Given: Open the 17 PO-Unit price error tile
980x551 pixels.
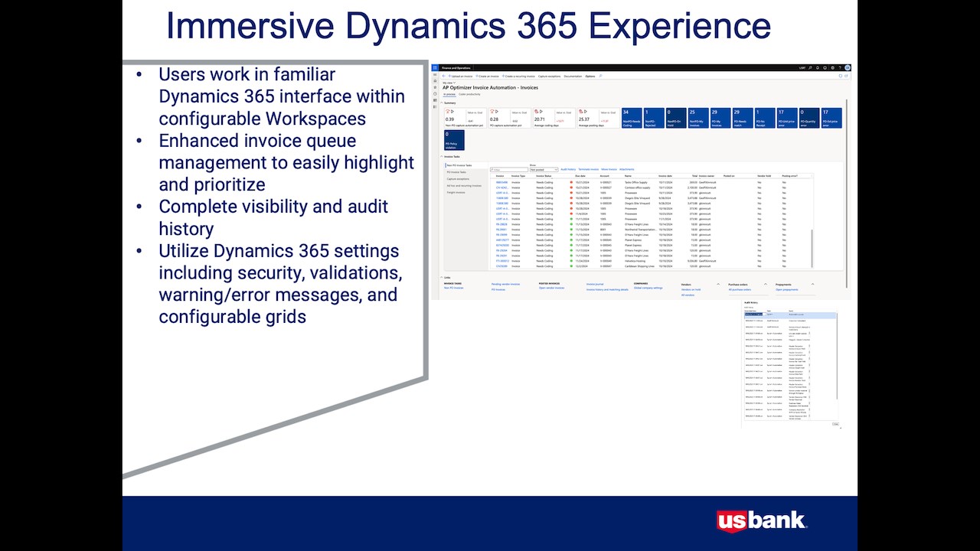Looking at the screenshot, I should point(787,118).
